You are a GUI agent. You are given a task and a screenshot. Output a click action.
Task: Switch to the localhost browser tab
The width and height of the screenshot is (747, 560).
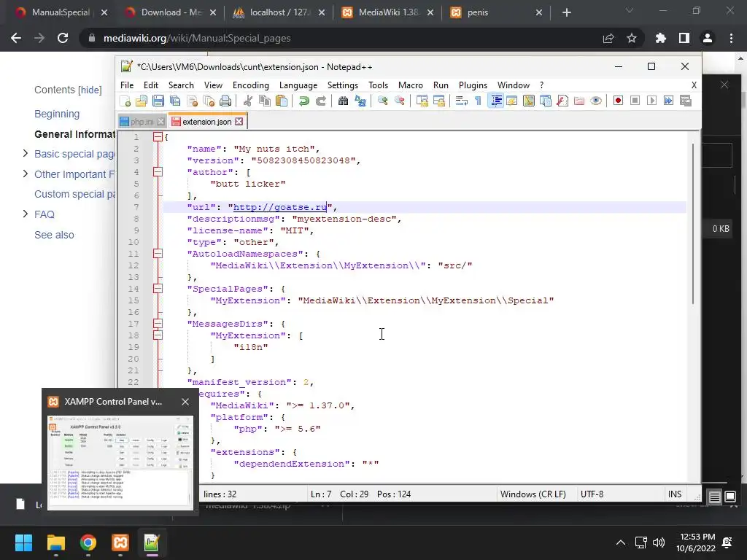coord(279,12)
